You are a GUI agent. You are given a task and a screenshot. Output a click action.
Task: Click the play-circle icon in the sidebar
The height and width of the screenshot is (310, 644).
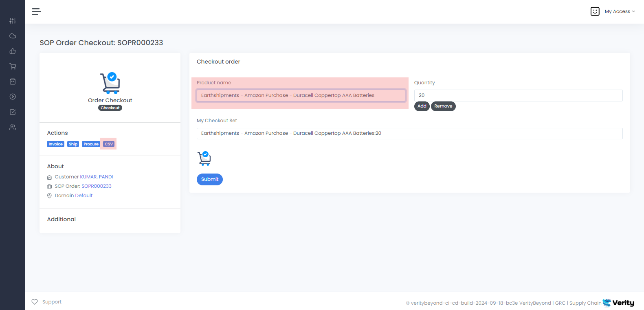13,97
